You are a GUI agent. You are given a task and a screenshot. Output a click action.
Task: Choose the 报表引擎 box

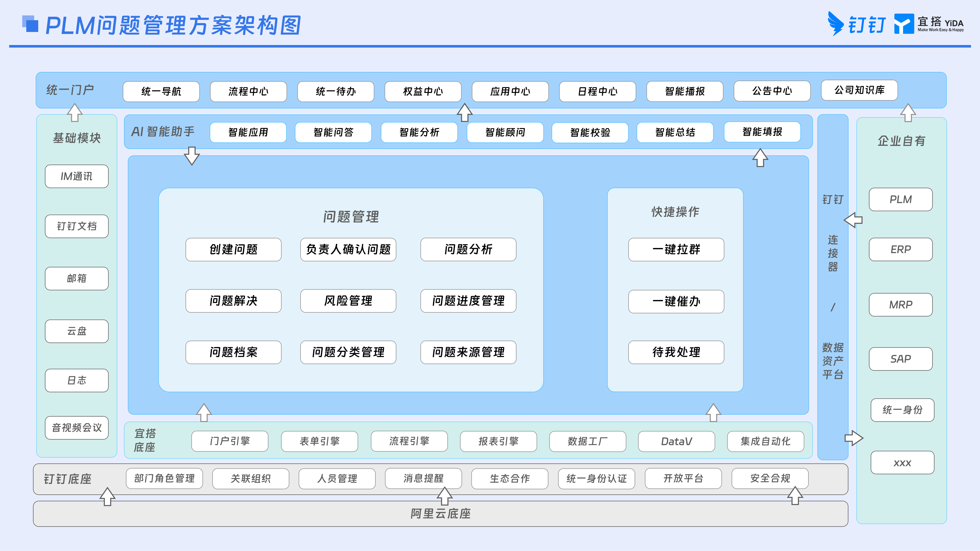pyautogui.click(x=498, y=441)
